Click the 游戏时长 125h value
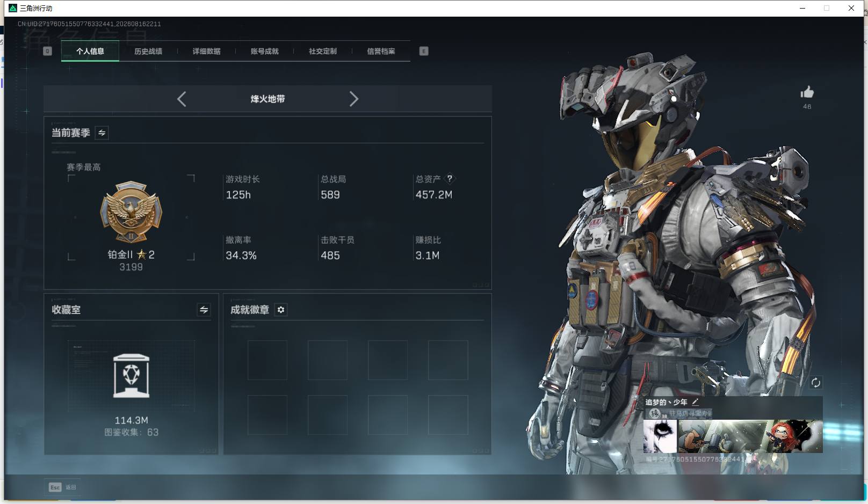This screenshot has width=868, height=504. point(238,195)
